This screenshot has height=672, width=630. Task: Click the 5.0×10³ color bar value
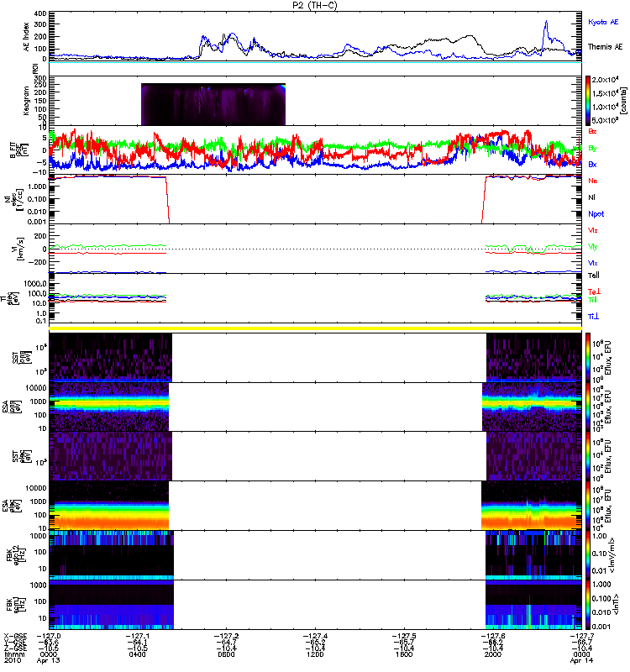click(605, 120)
